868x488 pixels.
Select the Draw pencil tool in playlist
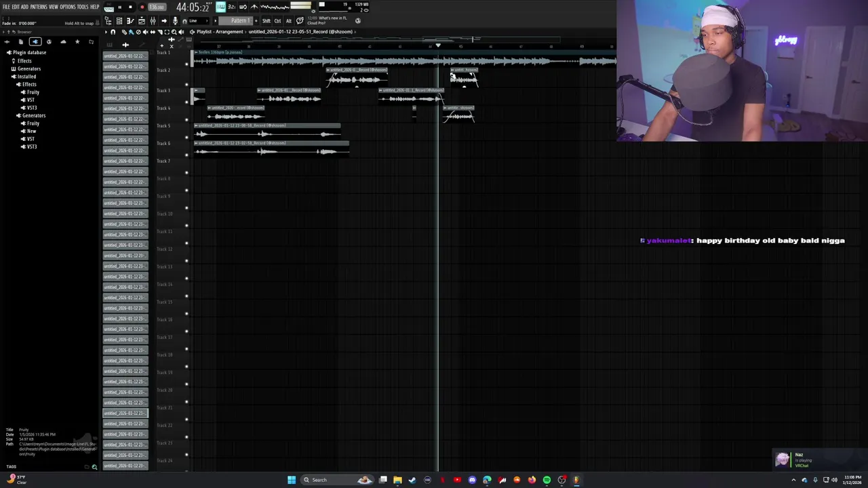click(124, 32)
